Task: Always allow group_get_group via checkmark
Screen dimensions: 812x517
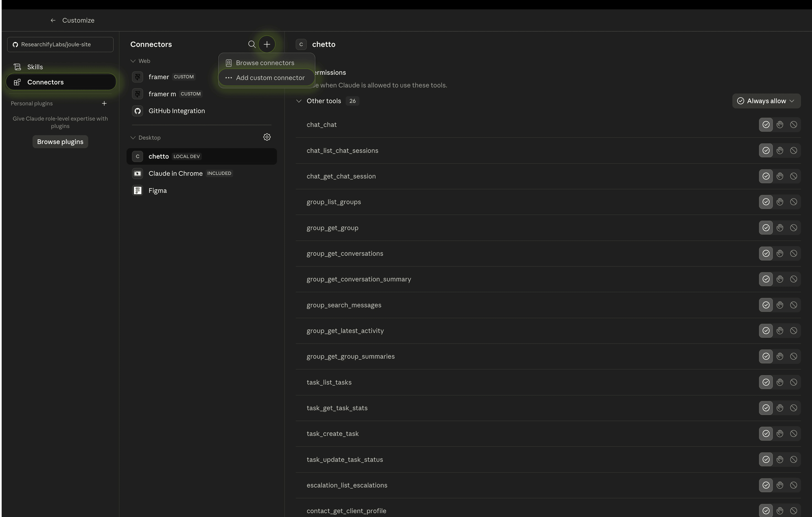Action: (x=766, y=228)
